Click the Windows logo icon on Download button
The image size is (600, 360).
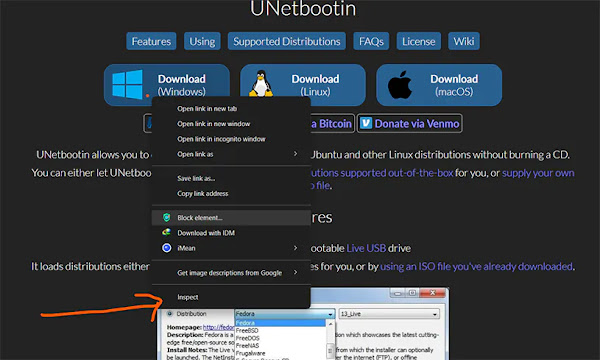[127, 84]
